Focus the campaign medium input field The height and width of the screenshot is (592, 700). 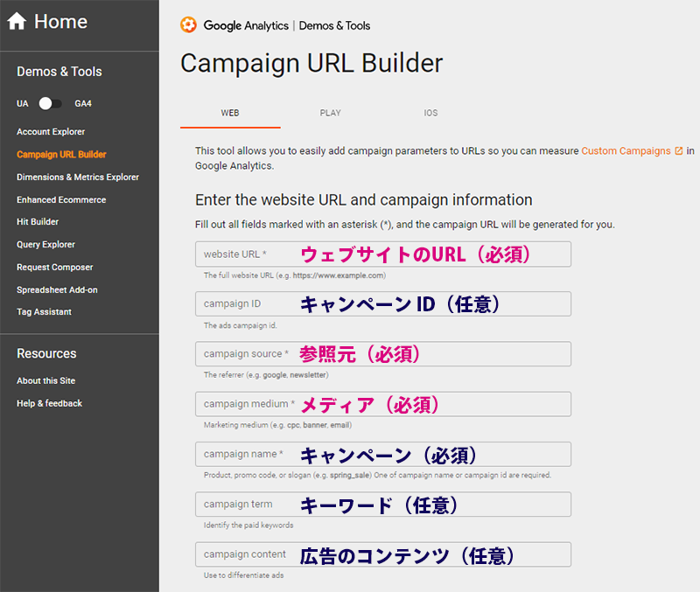383,404
